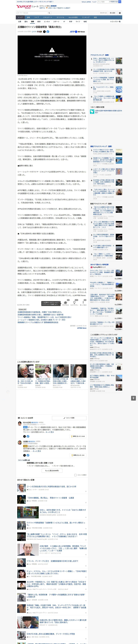Open the settings gear icon
This screenshot has width=138, height=644.
click(120, 13)
